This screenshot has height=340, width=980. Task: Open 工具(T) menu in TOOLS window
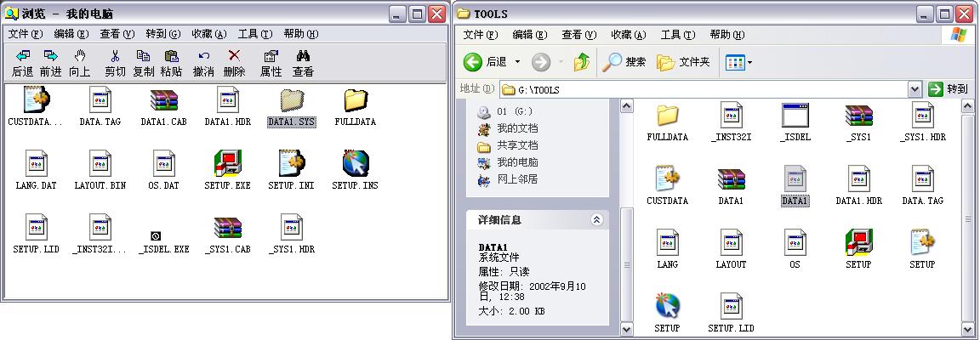click(678, 34)
